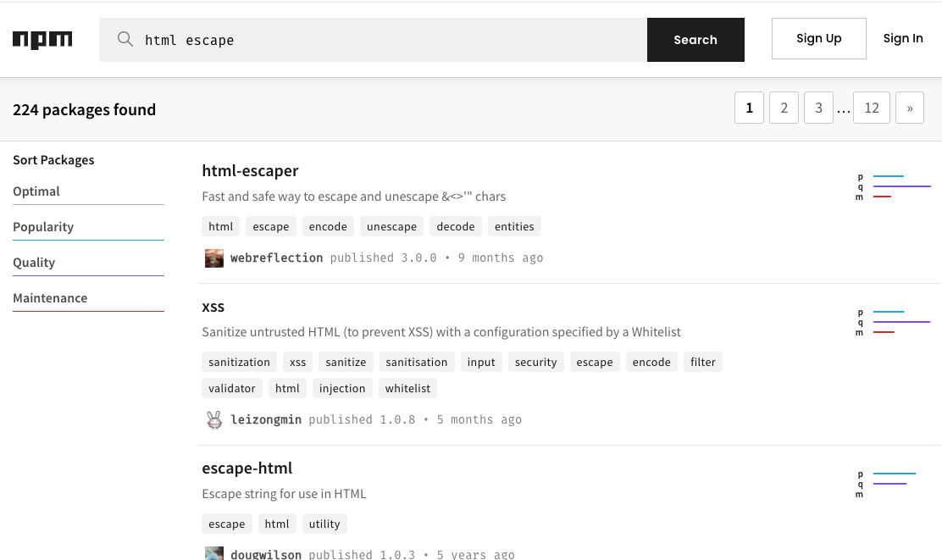
Task: Click the magnifying glass search icon
Action: (125, 39)
